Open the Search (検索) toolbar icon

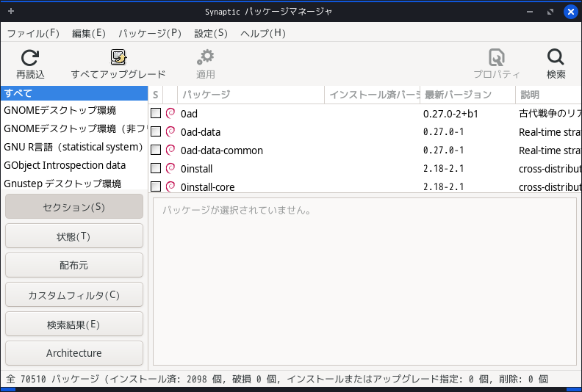556,58
